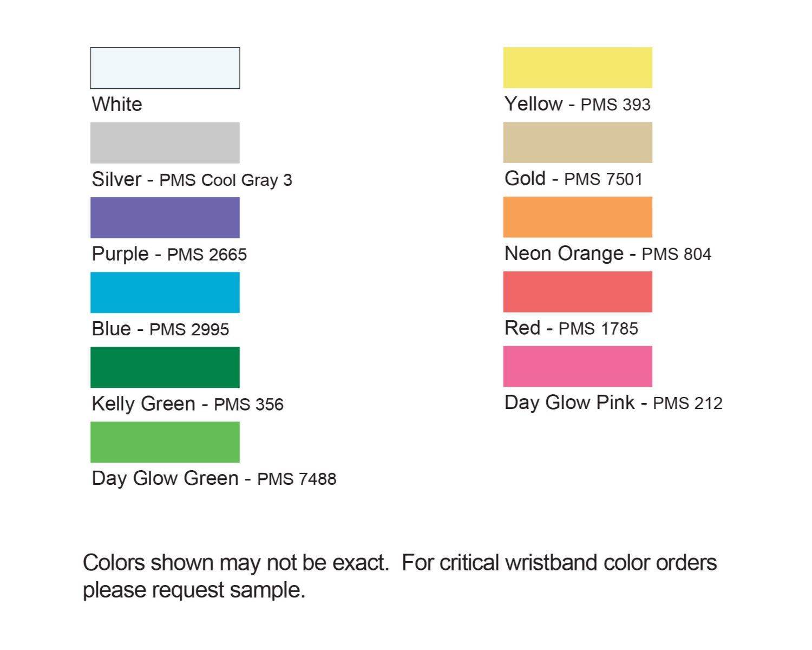Select the Day Glow Pink swatch

click(x=578, y=366)
